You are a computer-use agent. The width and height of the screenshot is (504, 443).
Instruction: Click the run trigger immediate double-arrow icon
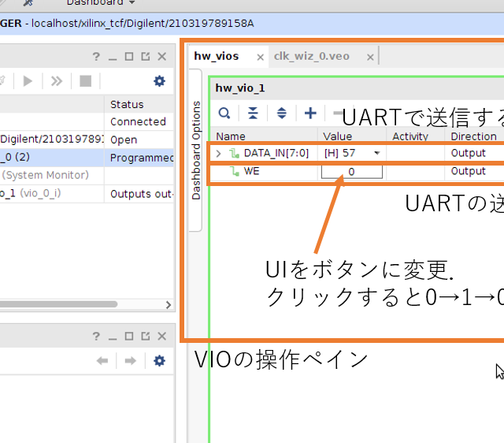[57, 80]
